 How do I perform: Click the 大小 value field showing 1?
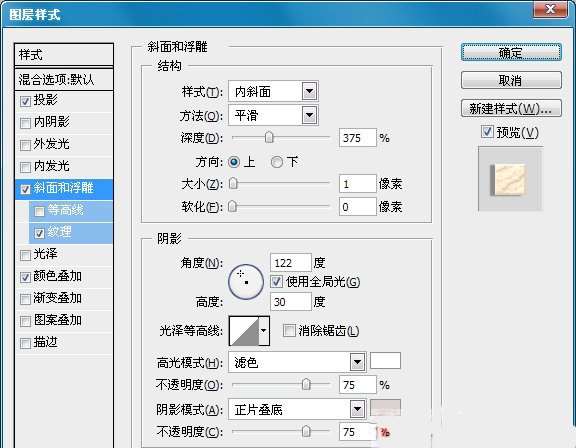coord(358,184)
